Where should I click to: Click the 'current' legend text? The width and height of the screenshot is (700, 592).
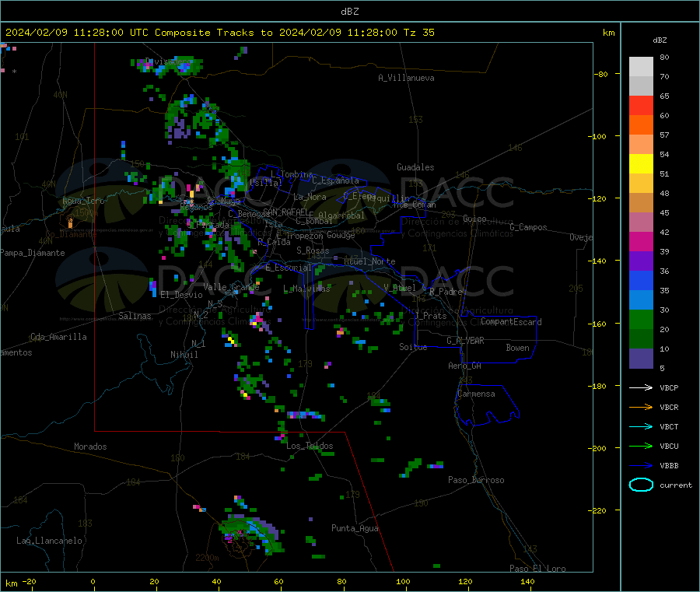coord(676,485)
